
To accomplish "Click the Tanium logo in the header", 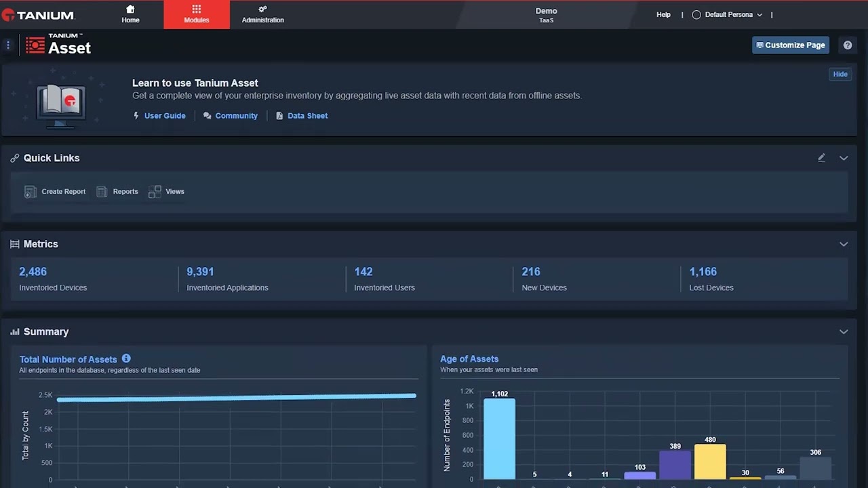I will [x=39, y=15].
